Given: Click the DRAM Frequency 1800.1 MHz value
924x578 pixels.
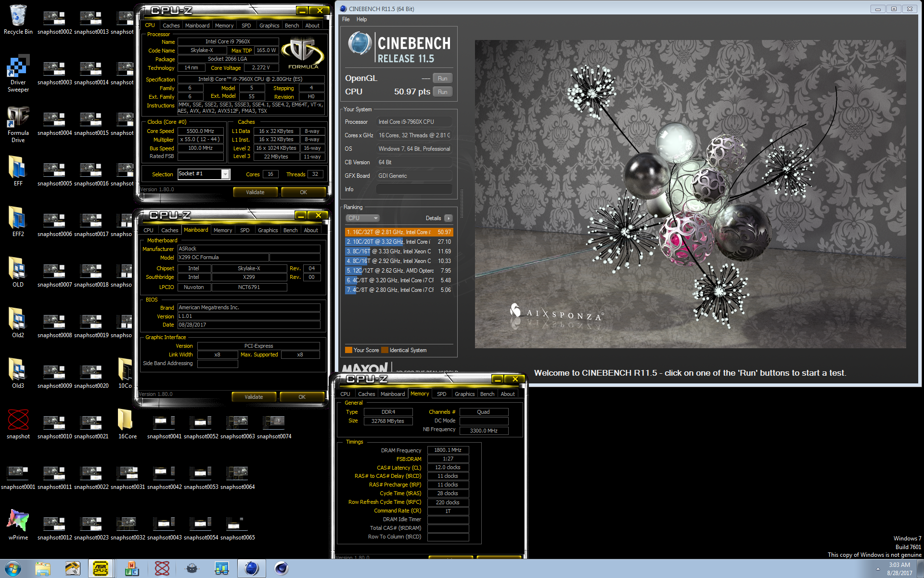Looking at the screenshot, I should coord(448,450).
